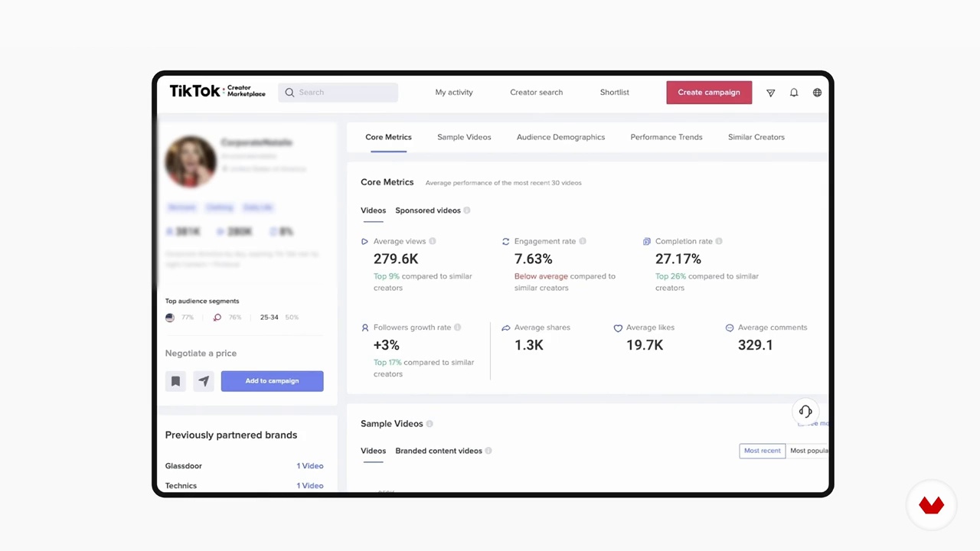The image size is (980, 551).
Task: Show info tooltip for Average views
Action: pyautogui.click(x=433, y=241)
